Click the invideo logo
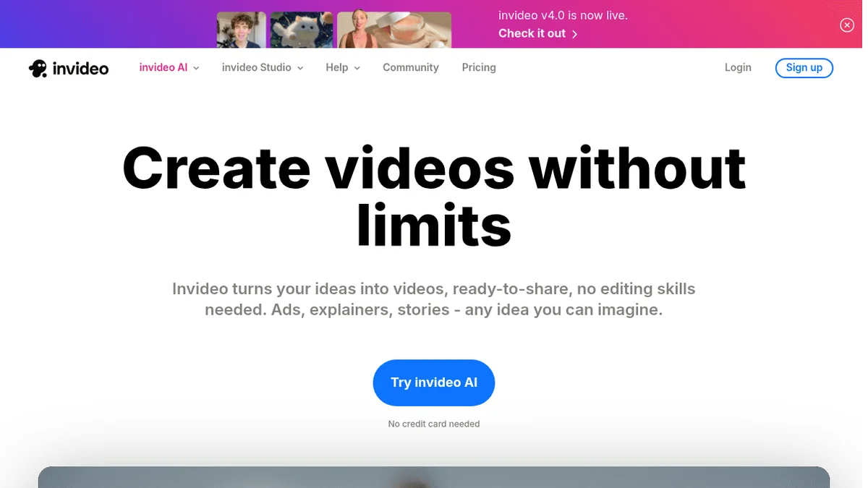The image size is (868, 488). tap(69, 67)
